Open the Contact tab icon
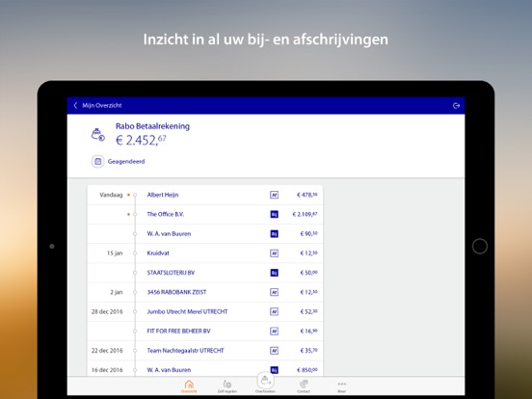The height and width of the screenshot is (399, 532). click(304, 385)
